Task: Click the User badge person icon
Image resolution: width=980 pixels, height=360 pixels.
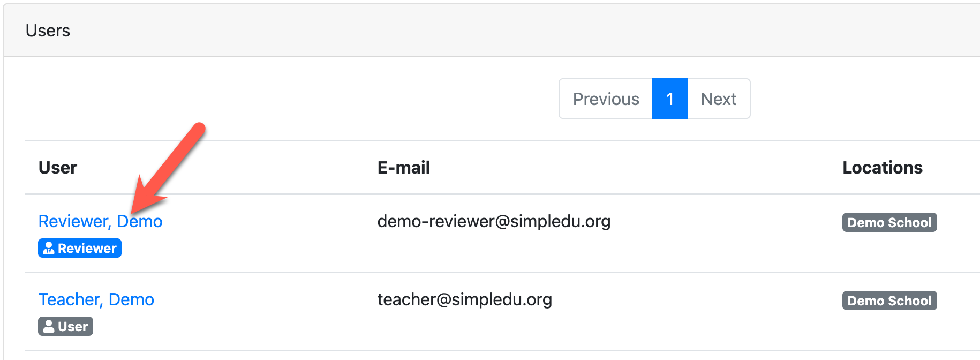Action: tap(49, 327)
